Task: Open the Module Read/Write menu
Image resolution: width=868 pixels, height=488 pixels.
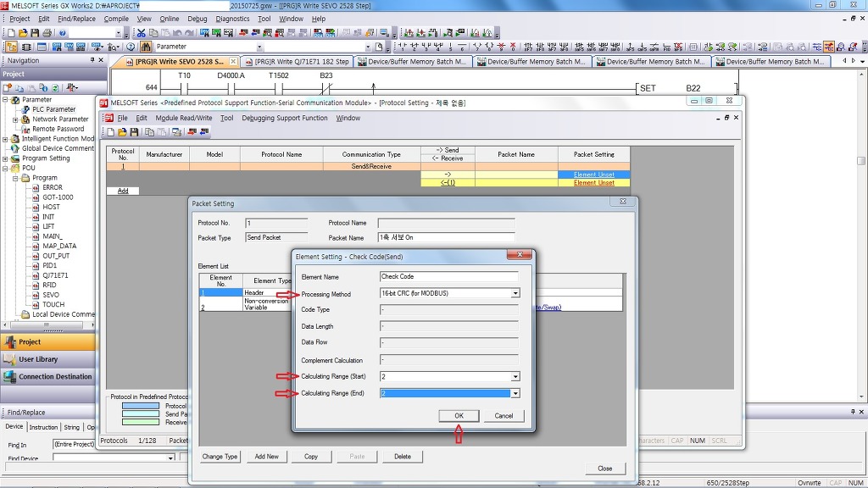Action: coord(184,119)
